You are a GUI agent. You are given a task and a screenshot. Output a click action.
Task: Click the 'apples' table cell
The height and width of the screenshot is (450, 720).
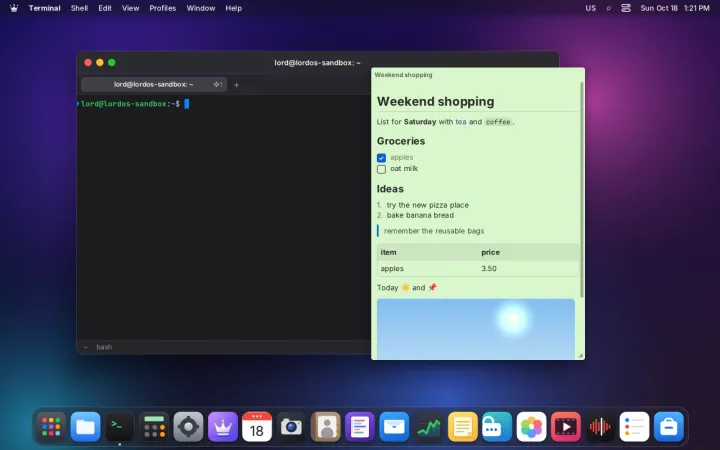[392, 269]
